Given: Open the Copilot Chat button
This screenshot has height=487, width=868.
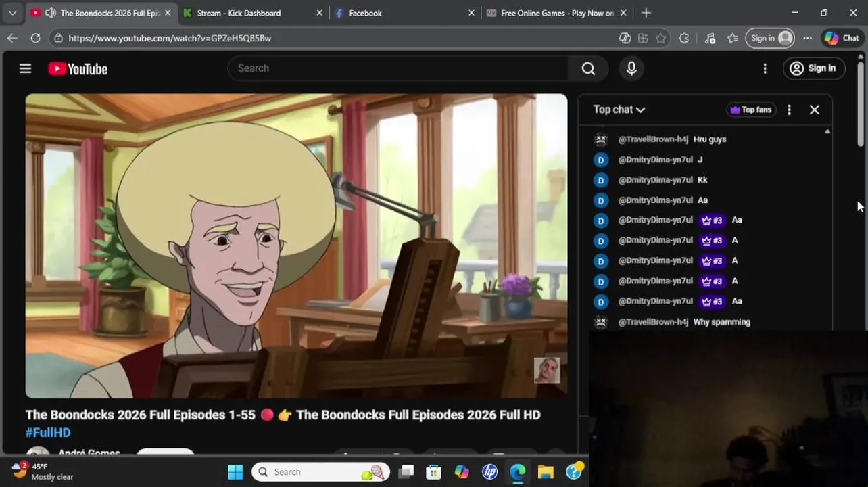Looking at the screenshot, I should 842,38.
